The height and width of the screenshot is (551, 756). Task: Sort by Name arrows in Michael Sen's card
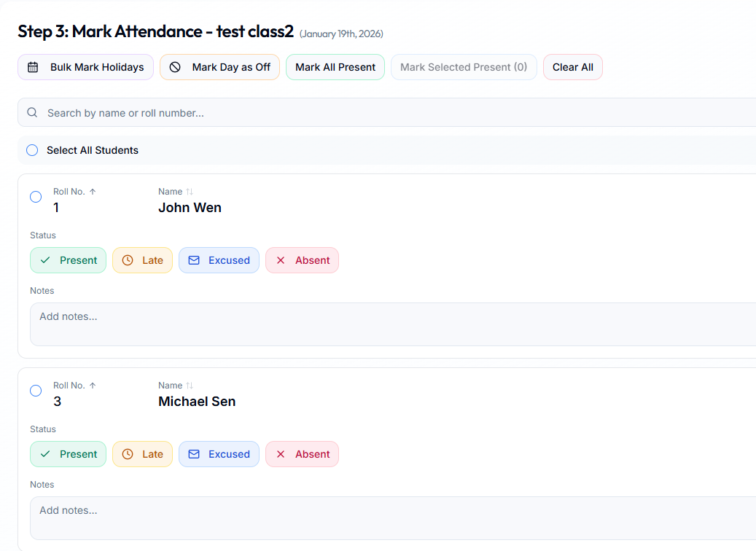[190, 386]
